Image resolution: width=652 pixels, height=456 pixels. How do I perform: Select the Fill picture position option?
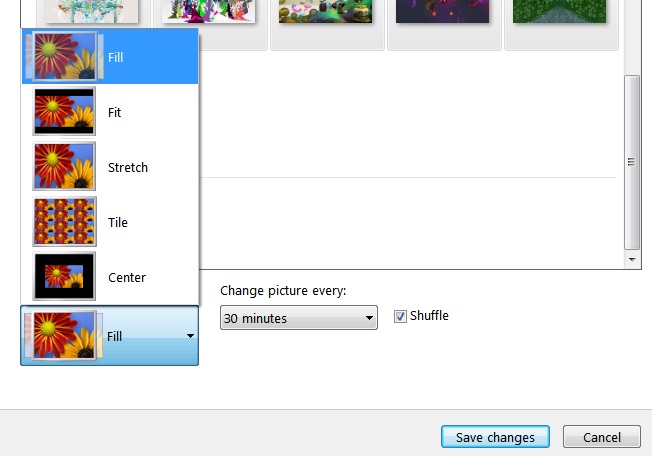point(115,58)
